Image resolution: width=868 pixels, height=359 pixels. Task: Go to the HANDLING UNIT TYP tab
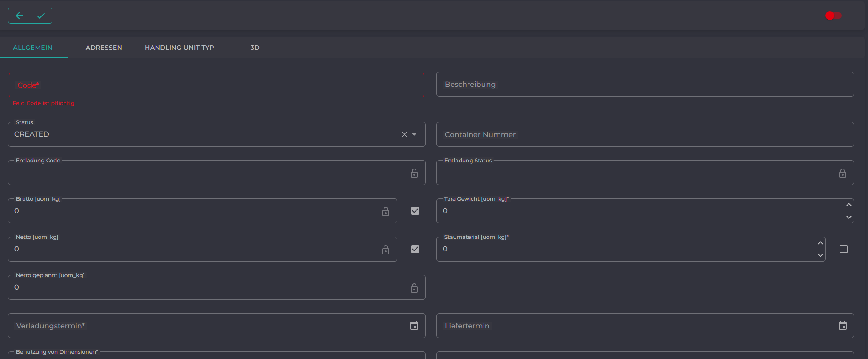(180, 48)
